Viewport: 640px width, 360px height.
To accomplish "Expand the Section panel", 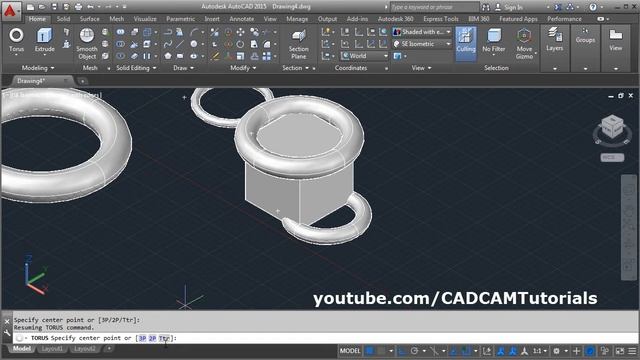I will [x=296, y=68].
